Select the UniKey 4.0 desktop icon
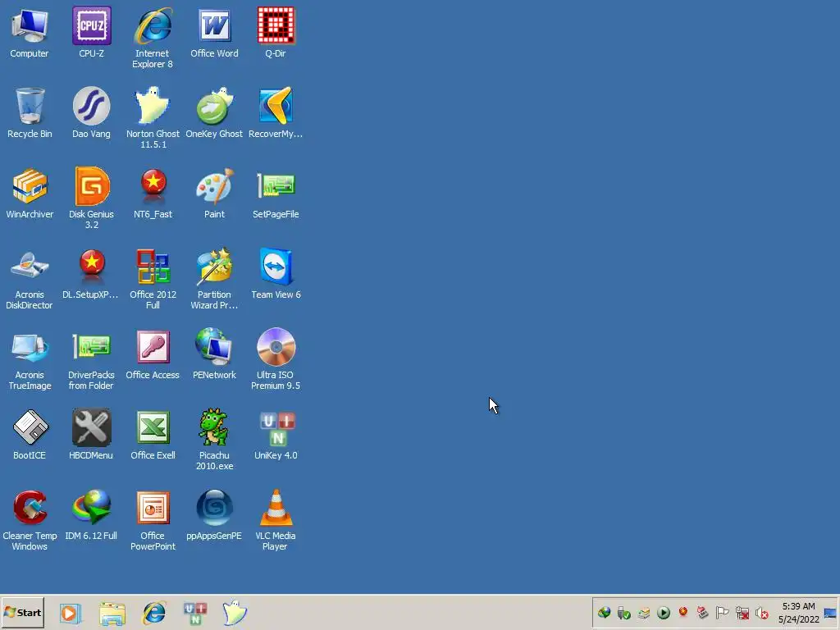 coord(276,434)
